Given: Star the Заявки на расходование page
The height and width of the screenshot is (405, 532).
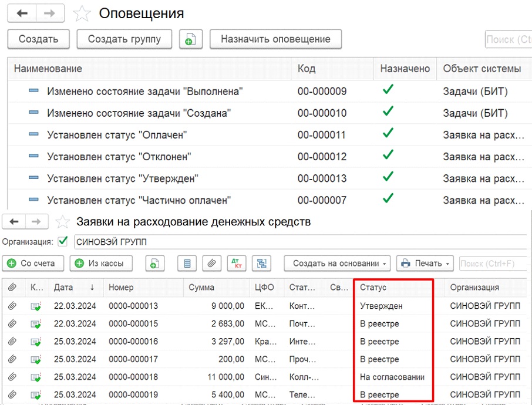Looking at the screenshot, I should [62, 222].
